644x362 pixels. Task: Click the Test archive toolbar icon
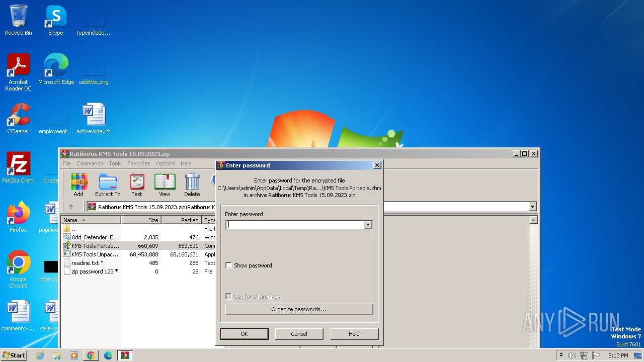[x=137, y=185]
